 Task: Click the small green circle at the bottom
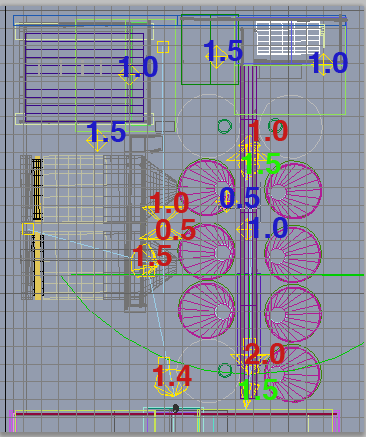225,370
